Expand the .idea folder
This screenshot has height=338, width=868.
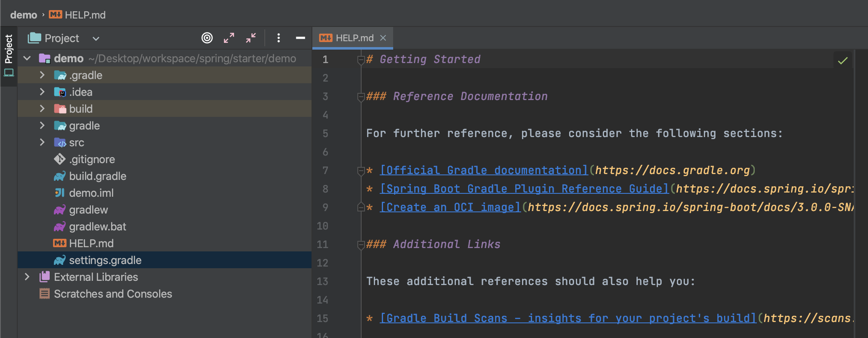[x=42, y=92]
